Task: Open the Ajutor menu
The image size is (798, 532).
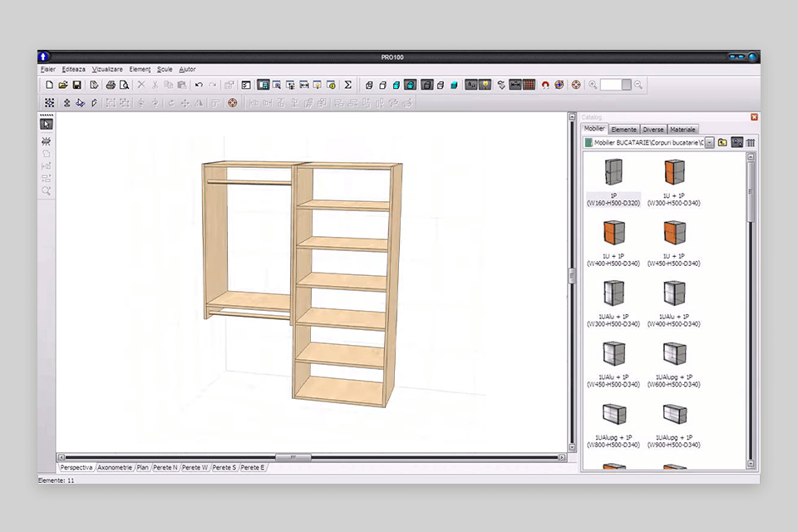Action: [x=187, y=69]
